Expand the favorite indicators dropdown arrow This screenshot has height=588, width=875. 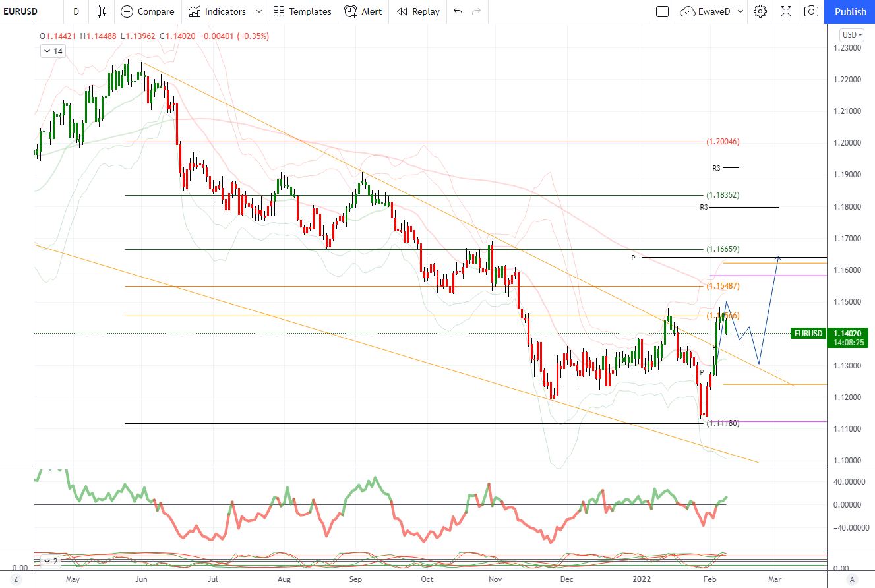[258, 11]
